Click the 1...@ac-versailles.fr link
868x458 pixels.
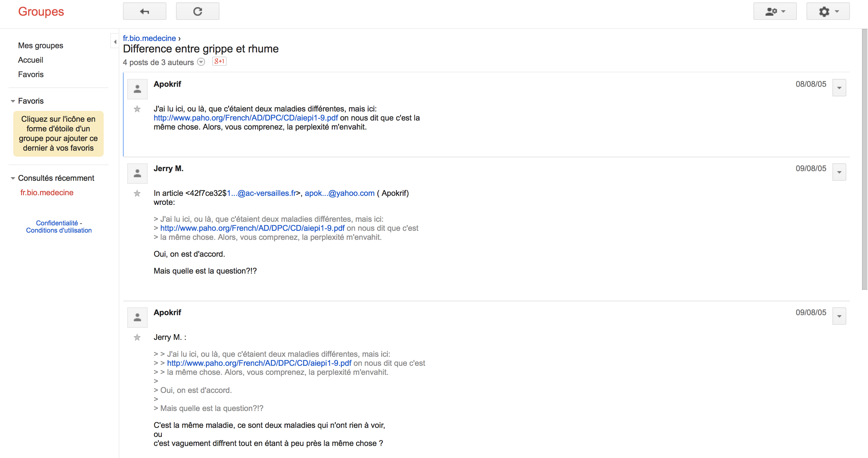click(262, 193)
